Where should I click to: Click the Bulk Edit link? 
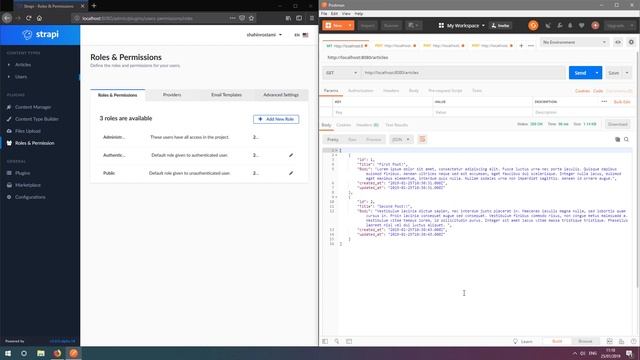(622, 102)
